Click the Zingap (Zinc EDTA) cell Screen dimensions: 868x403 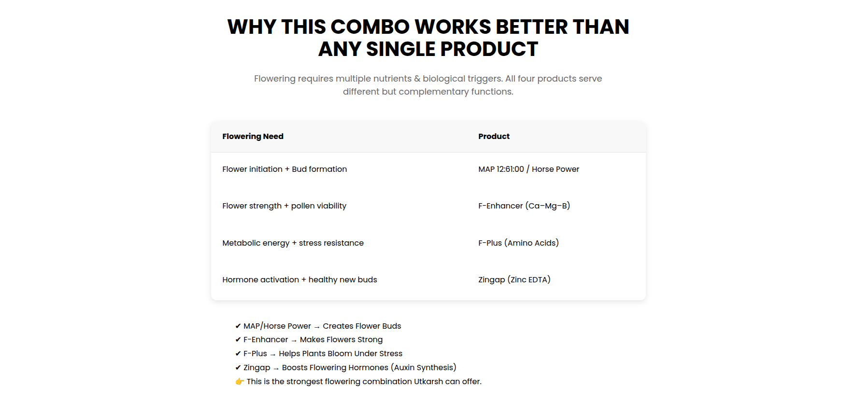(514, 280)
